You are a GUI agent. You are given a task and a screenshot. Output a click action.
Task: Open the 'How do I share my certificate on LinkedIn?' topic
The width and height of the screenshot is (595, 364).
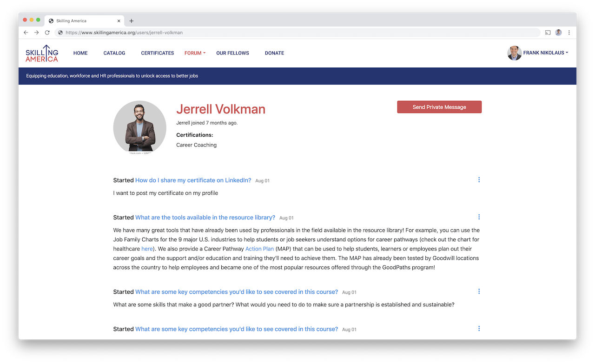point(193,180)
